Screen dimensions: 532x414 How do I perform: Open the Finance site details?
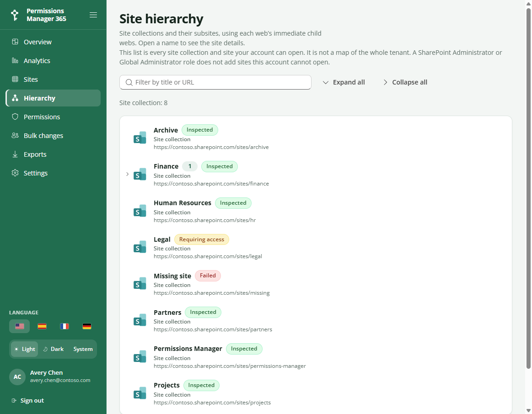coord(166,166)
